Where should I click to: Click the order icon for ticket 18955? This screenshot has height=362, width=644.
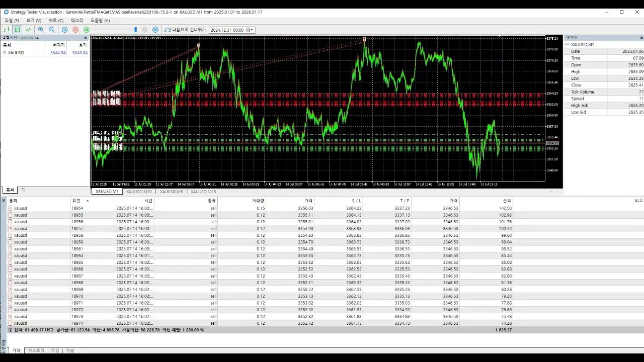[11, 215]
